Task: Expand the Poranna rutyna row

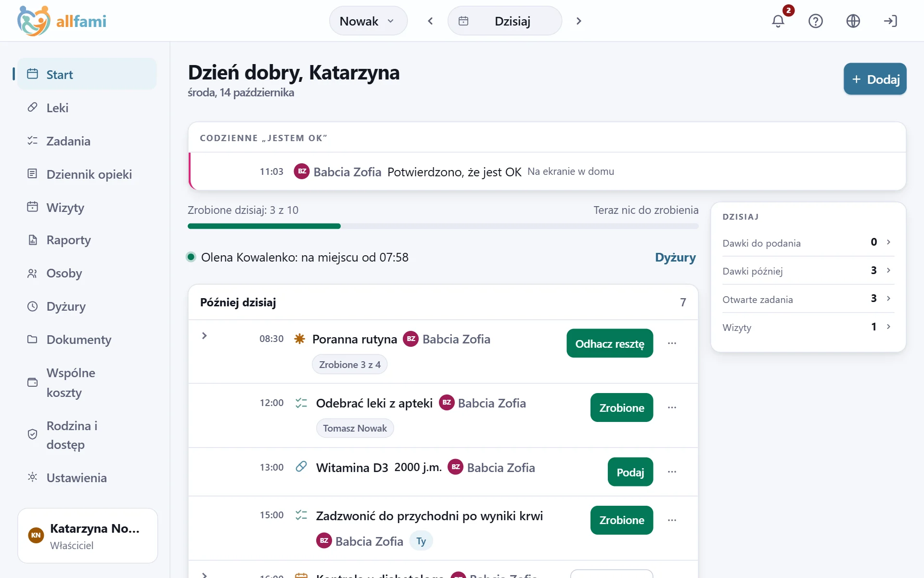Action: 205,336
